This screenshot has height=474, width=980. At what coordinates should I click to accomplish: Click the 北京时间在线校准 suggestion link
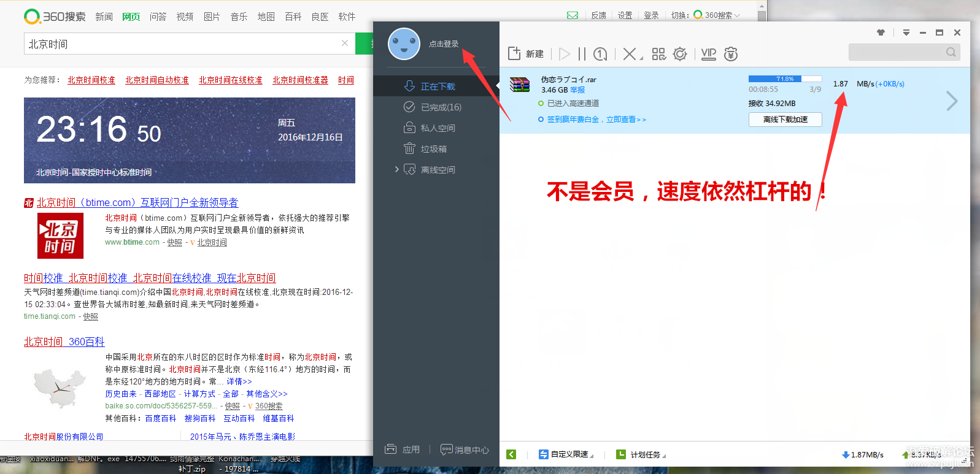tap(231, 80)
